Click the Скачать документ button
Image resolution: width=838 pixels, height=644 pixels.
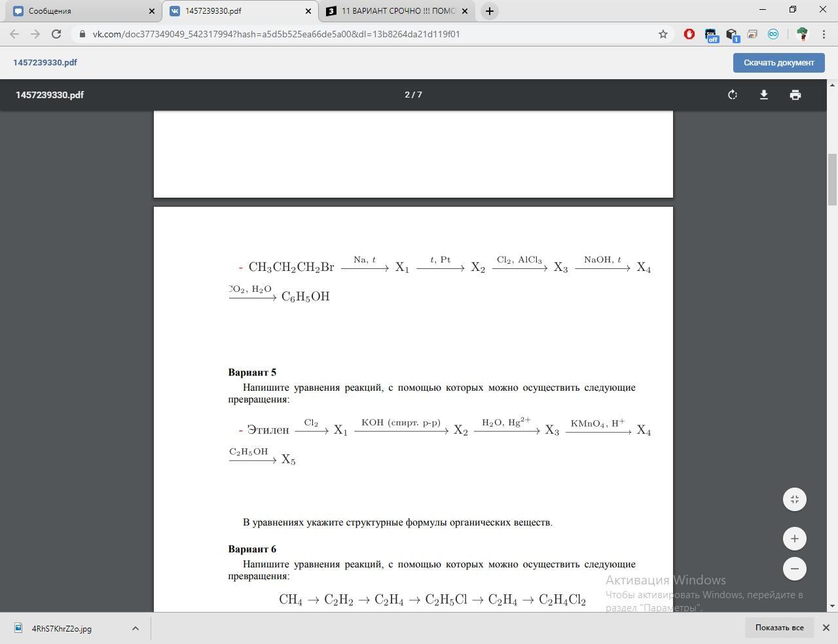779,63
